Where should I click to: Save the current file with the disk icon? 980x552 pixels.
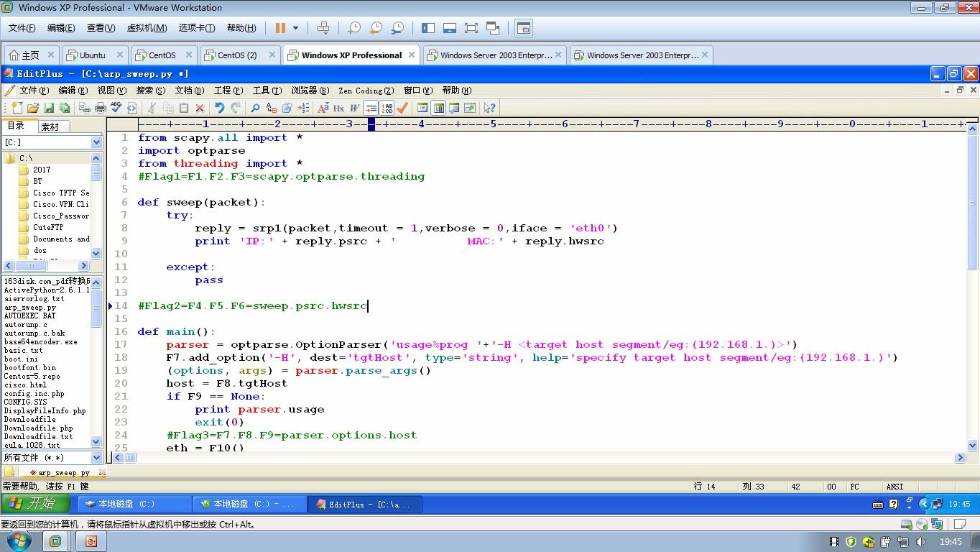(x=49, y=108)
